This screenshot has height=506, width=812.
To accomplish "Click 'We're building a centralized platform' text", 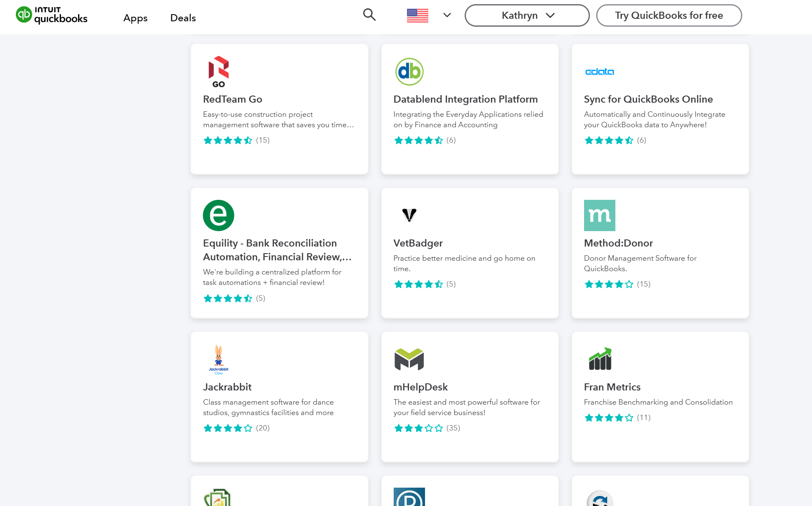I will pos(272,277).
